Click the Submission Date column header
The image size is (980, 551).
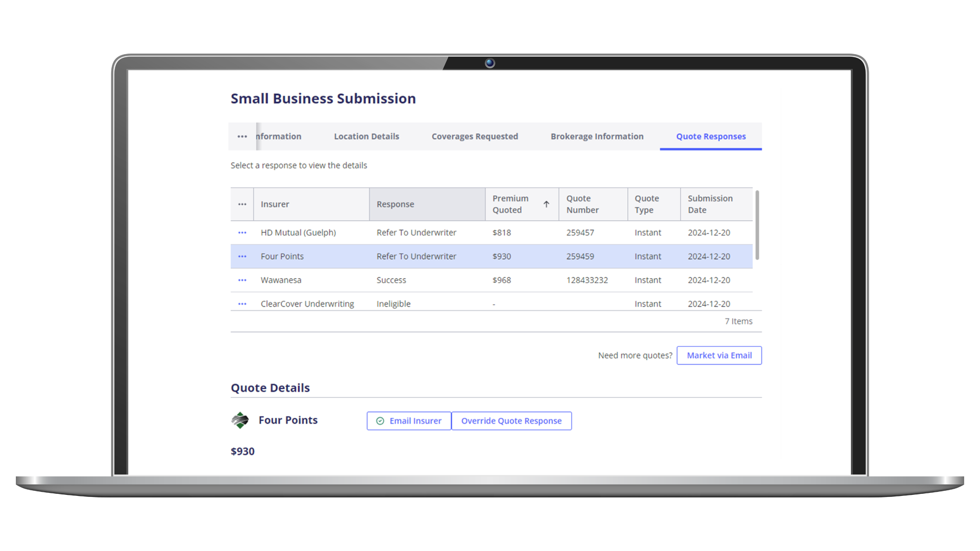(x=717, y=204)
